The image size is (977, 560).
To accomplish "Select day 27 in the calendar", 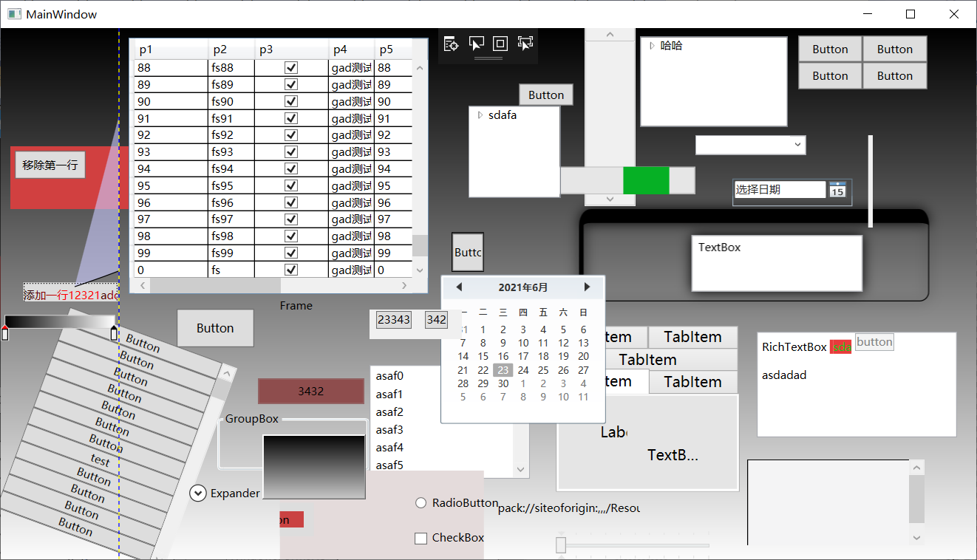I will tap(583, 370).
